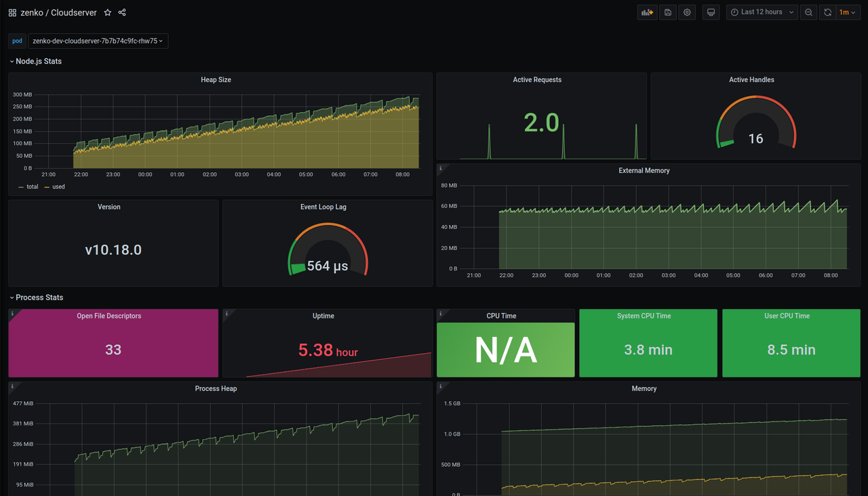This screenshot has width=868, height=496.
Task: Click the 1.5 GB axis label in Memory
Action: 452,404
